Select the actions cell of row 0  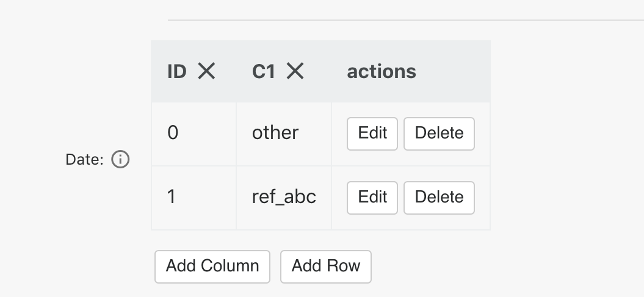pos(411,134)
